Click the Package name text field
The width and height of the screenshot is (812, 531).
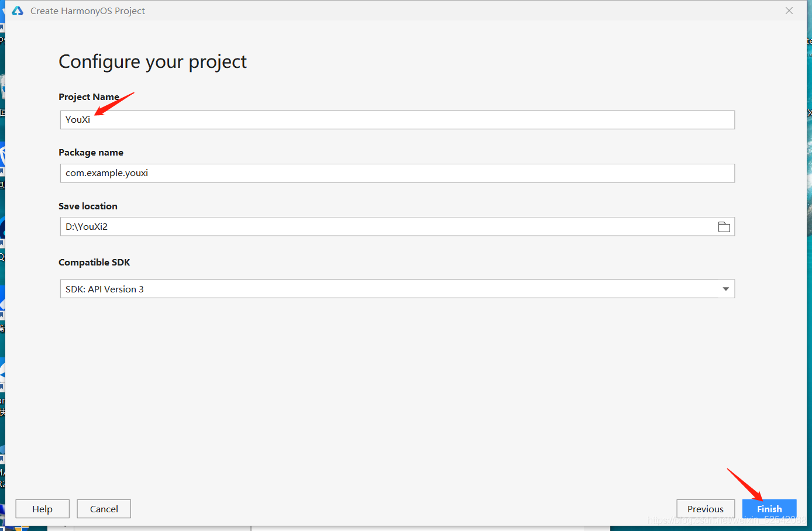397,173
